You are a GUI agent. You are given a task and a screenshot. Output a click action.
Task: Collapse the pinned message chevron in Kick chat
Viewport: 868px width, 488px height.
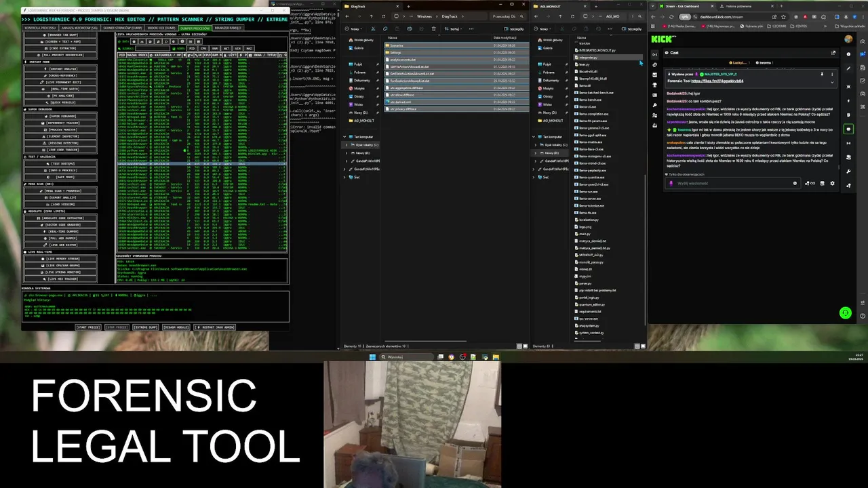point(832,82)
